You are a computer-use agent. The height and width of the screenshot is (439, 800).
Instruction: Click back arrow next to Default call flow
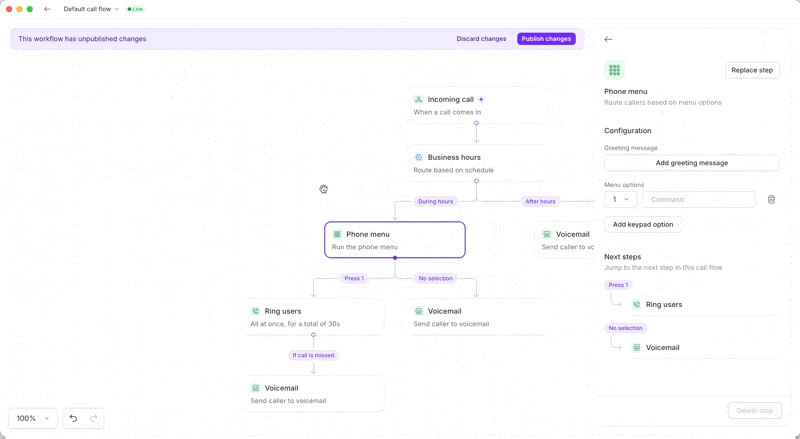pyautogui.click(x=47, y=9)
